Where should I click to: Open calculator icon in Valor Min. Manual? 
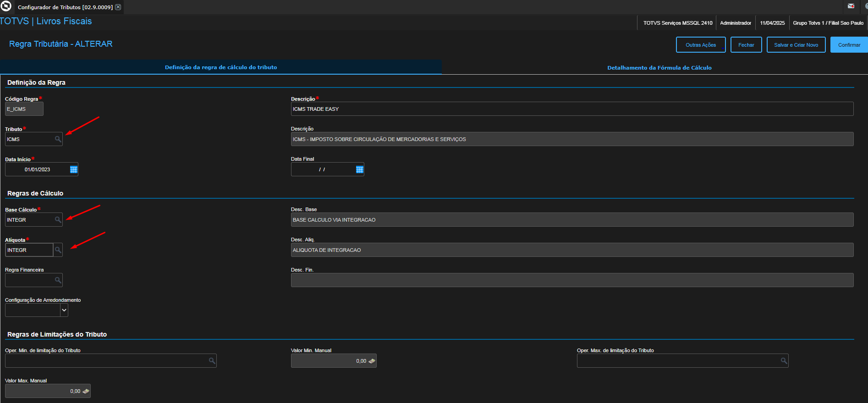click(x=372, y=361)
